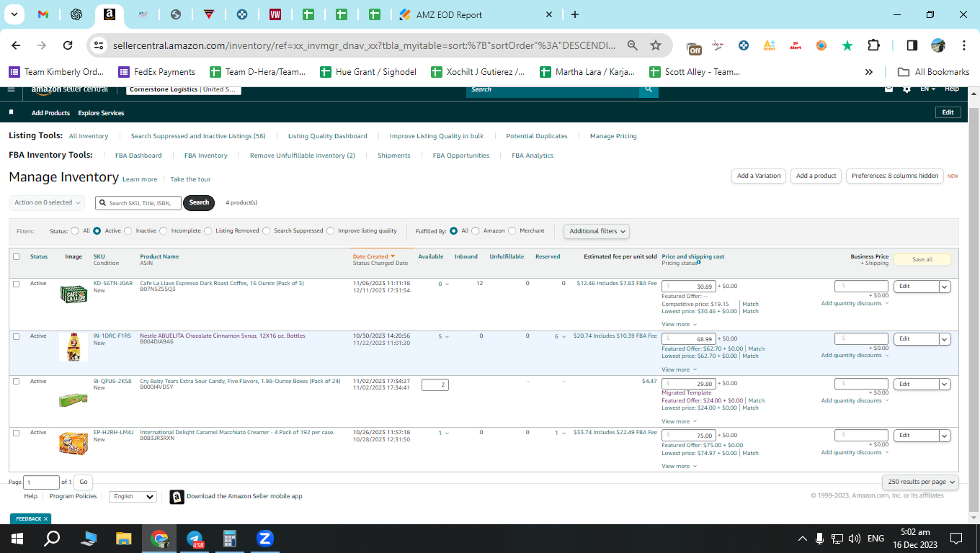This screenshot has width=980, height=553.
Task: Filter by Fulfilled By Amazon radio button
Action: tap(475, 231)
